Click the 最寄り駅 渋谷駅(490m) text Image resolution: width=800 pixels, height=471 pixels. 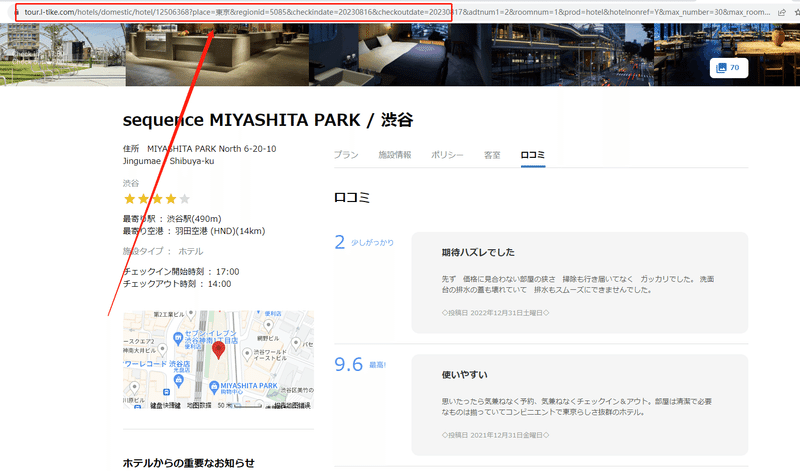point(172,219)
